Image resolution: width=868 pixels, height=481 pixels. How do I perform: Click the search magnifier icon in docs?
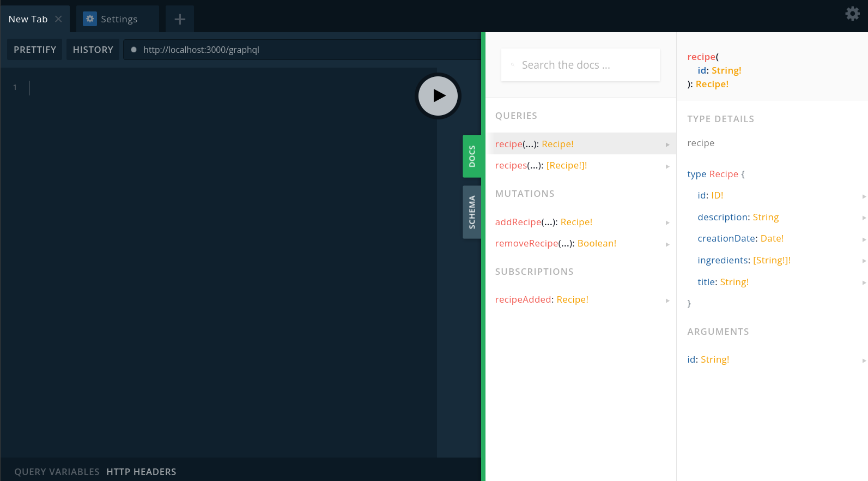tap(512, 65)
